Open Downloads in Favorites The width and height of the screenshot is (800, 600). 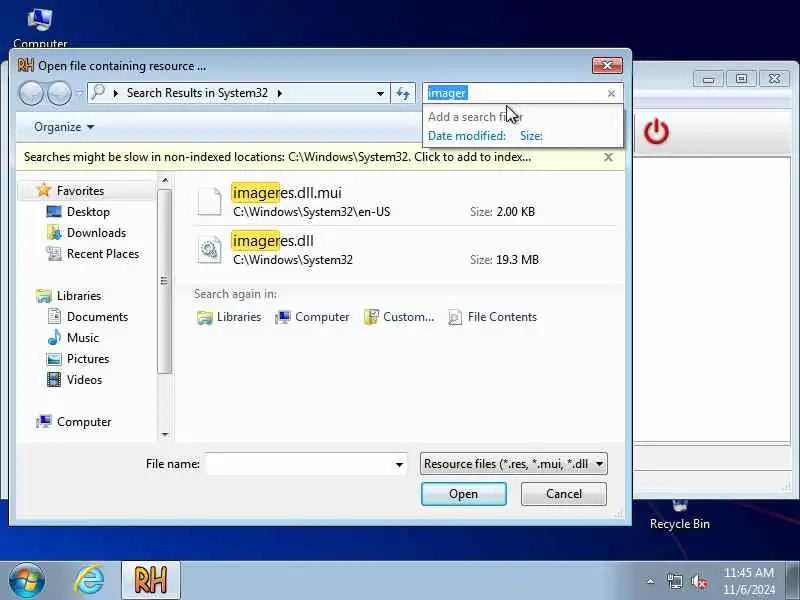[86, 233]
